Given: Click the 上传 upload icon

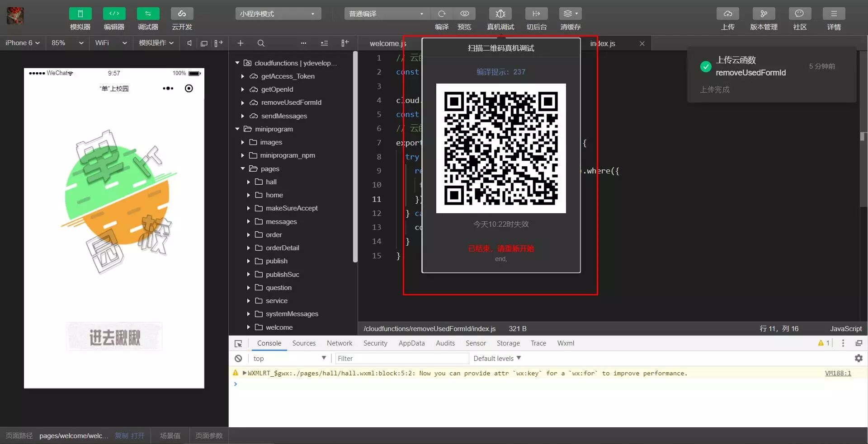Looking at the screenshot, I should (728, 14).
